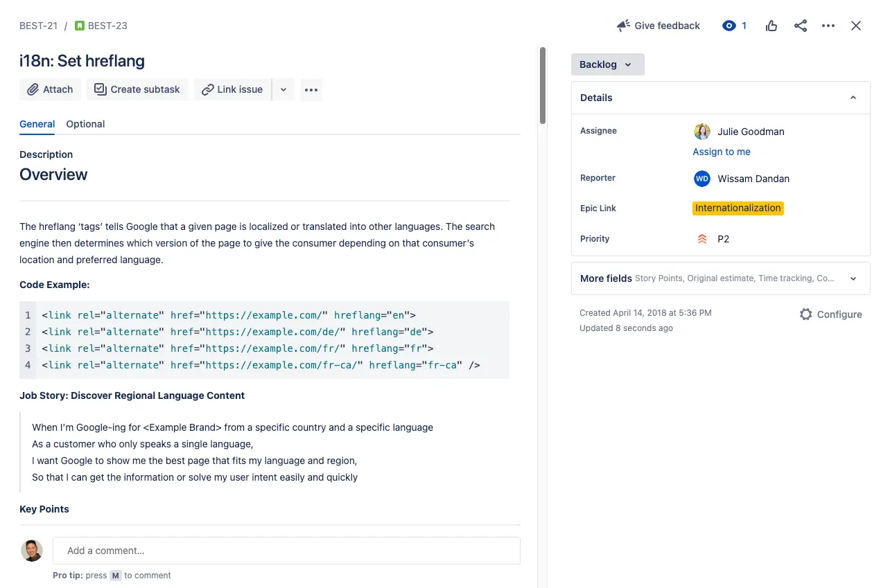Click the share icon in header
Viewport: 881px width, 588px height.
point(801,26)
